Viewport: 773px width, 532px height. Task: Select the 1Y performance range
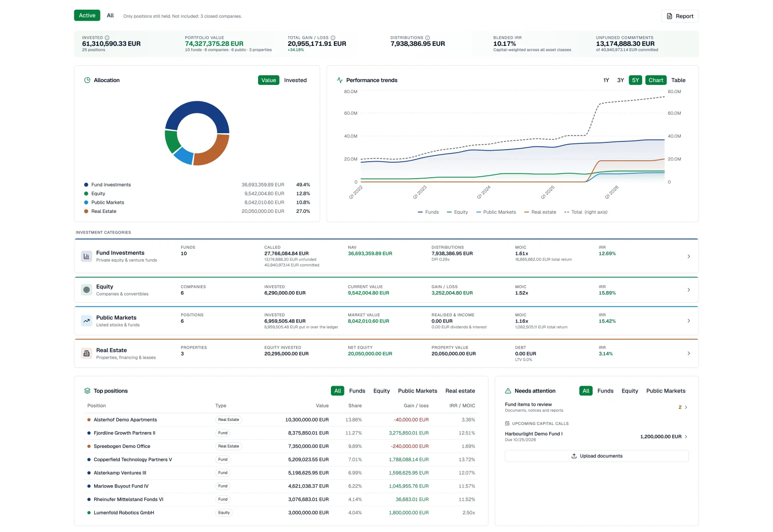(606, 80)
